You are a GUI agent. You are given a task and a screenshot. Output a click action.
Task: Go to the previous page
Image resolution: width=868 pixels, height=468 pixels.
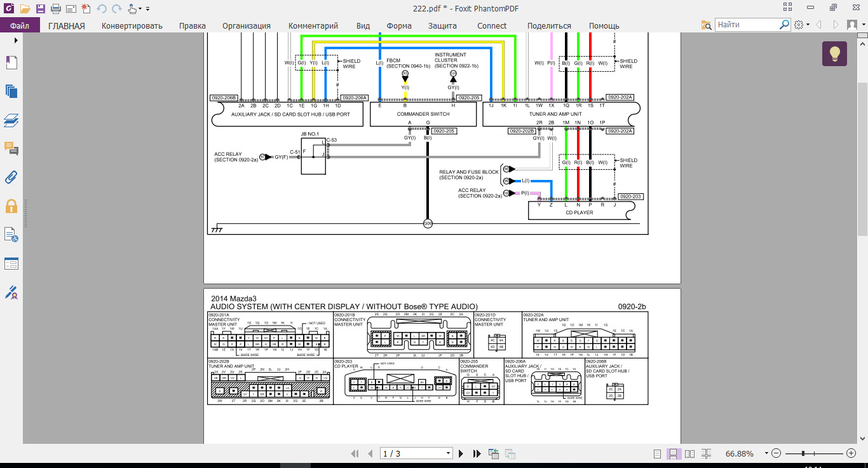(371, 453)
